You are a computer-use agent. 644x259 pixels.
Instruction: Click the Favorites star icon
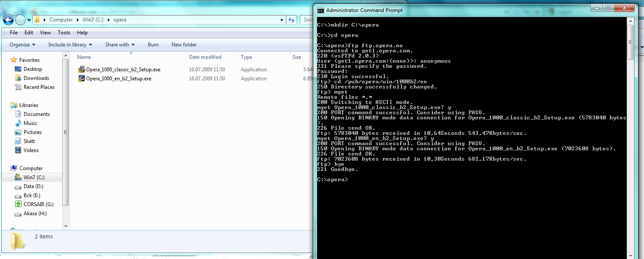pyautogui.click(x=14, y=60)
